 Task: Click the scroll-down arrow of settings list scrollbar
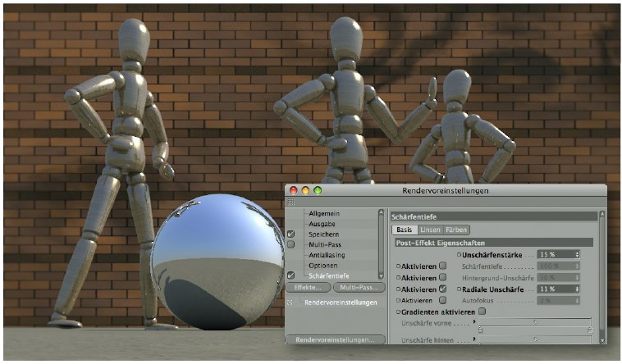[381, 276]
